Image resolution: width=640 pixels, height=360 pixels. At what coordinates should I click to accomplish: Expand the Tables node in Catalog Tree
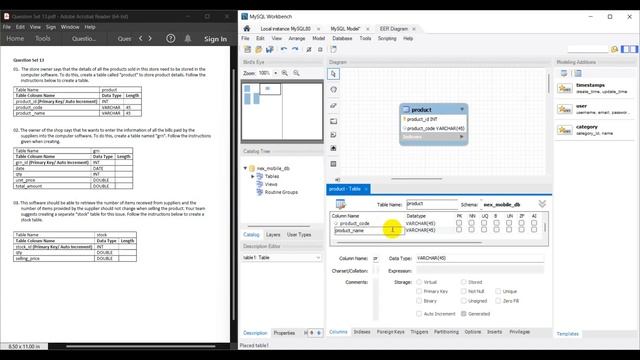coord(253,176)
